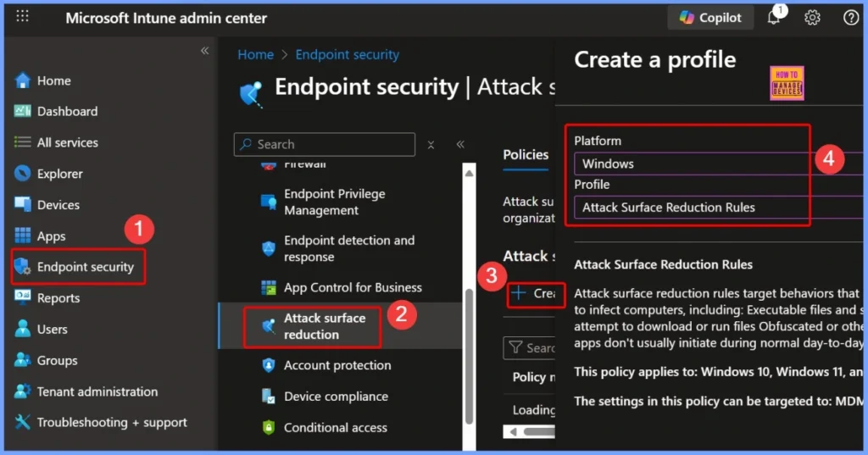Click the Attack Surface Reduction Rules heading
Viewport: 868px width, 455px height.
point(663,264)
